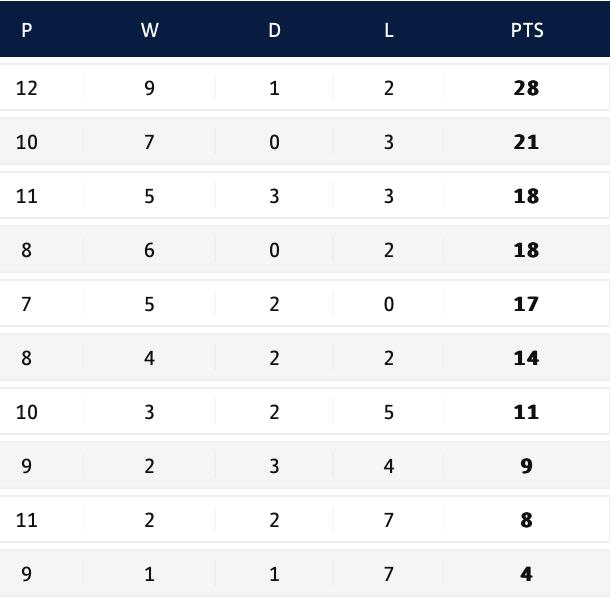Select the 0 losses cell

pos(389,304)
